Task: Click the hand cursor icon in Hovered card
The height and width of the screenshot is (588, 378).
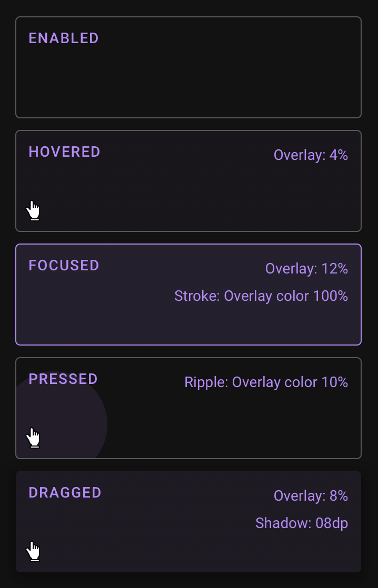Action: [x=34, y=210]
